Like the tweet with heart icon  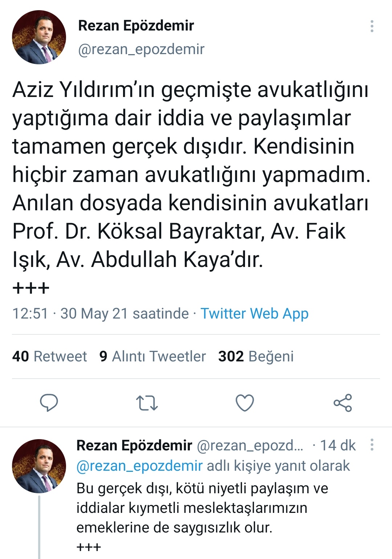coord(245,403)
